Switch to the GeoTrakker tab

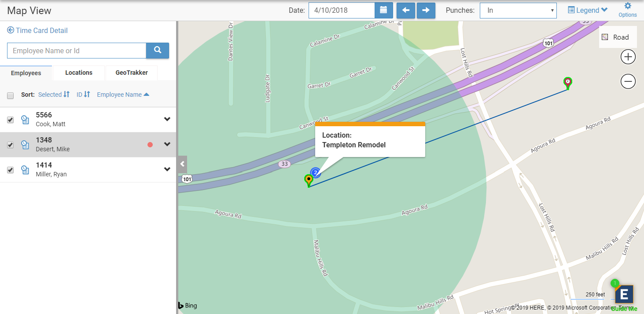[132, 73]
